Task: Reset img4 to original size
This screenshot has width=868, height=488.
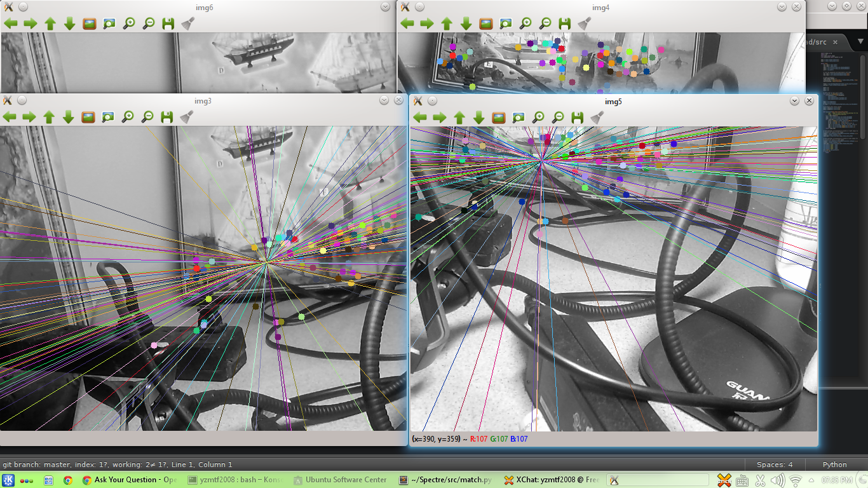Action: coord(486,24)
